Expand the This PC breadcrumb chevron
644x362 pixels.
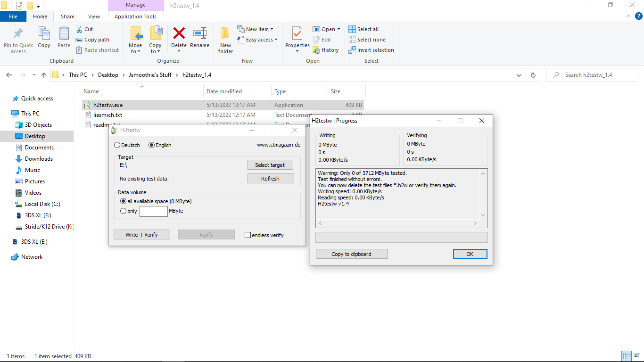(x=92, y=75)
